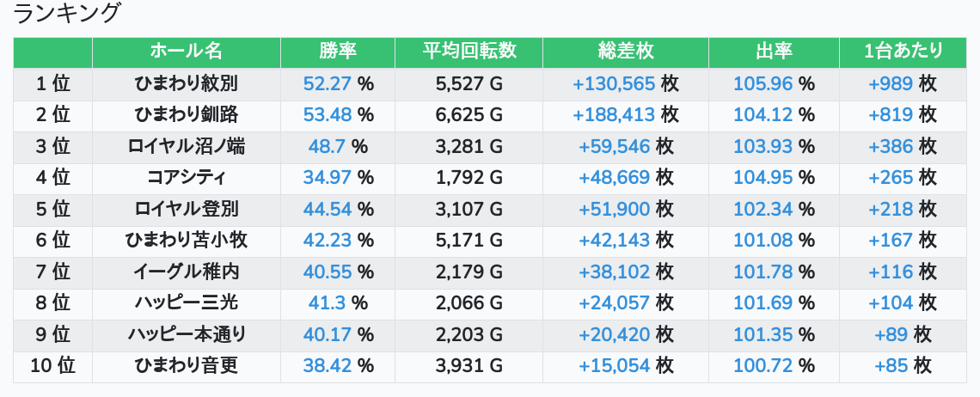Image resolution: width=980 pixels, height=397 pixels.
Task: Click the ハッピー本通り hall name
Action: (186, 335)
